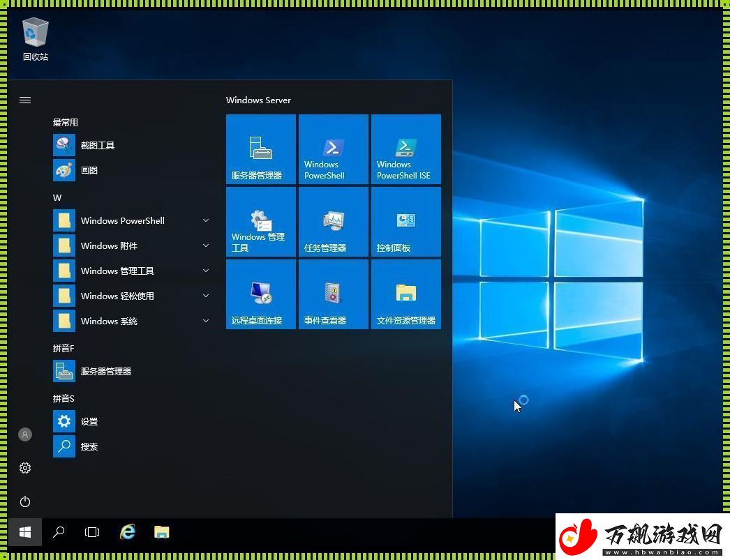Open the 远程桌面连接 tile
The width and height of the screenshot is (730, 560).
click(x=261, y=294)
